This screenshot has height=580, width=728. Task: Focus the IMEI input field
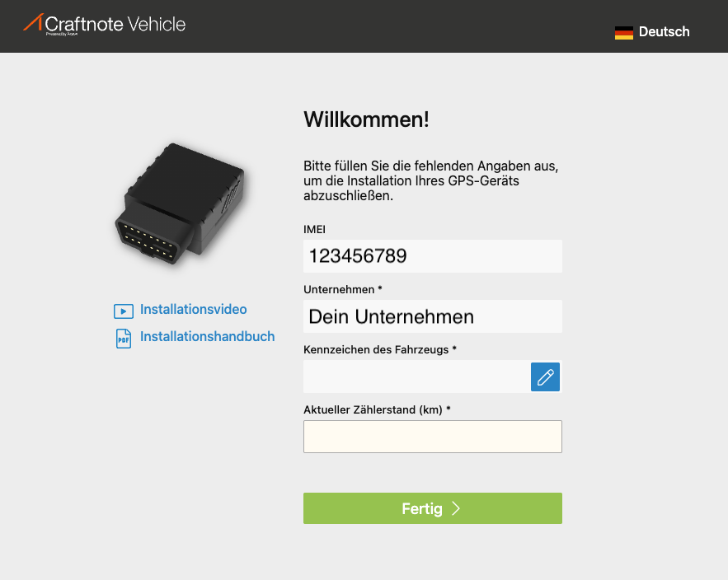pos(432,256)
